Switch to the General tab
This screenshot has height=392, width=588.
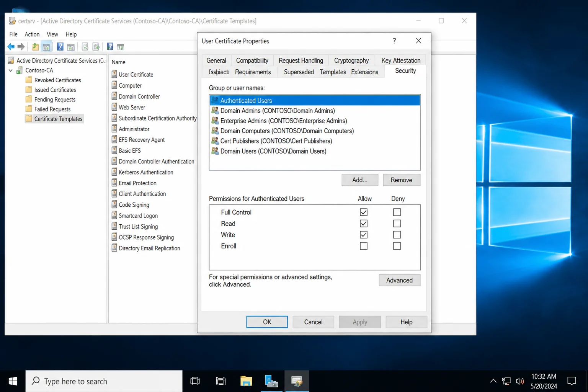(x=216, y=60)
